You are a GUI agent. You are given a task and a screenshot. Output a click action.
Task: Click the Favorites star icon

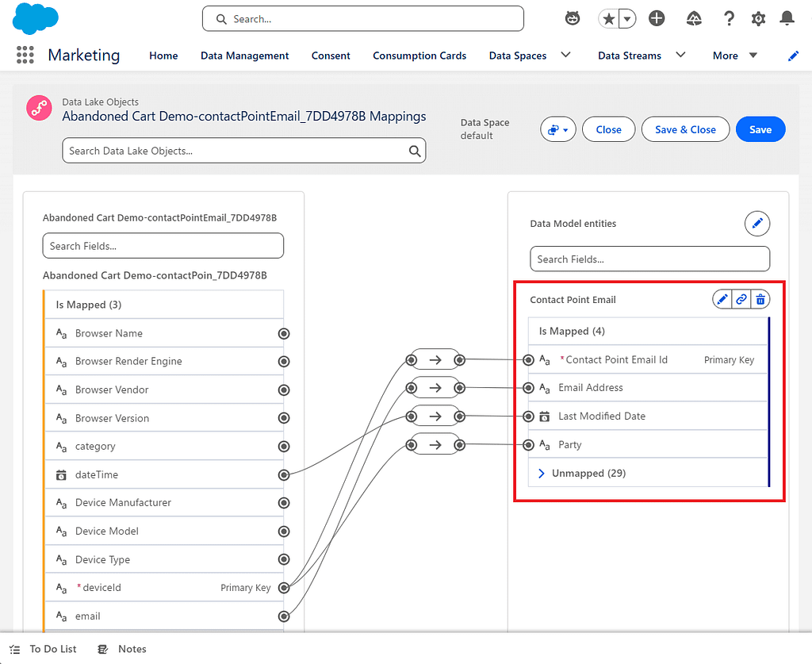(x=609, y=19)
